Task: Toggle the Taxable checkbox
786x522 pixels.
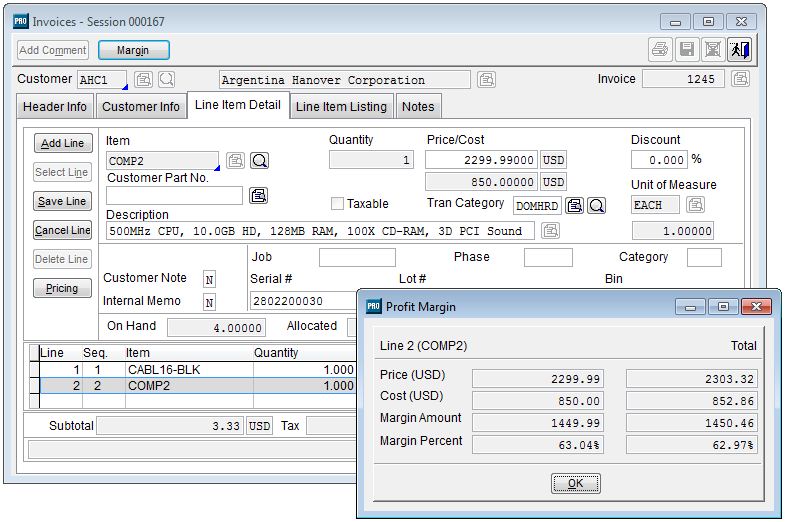Action: tap(337, 204)
